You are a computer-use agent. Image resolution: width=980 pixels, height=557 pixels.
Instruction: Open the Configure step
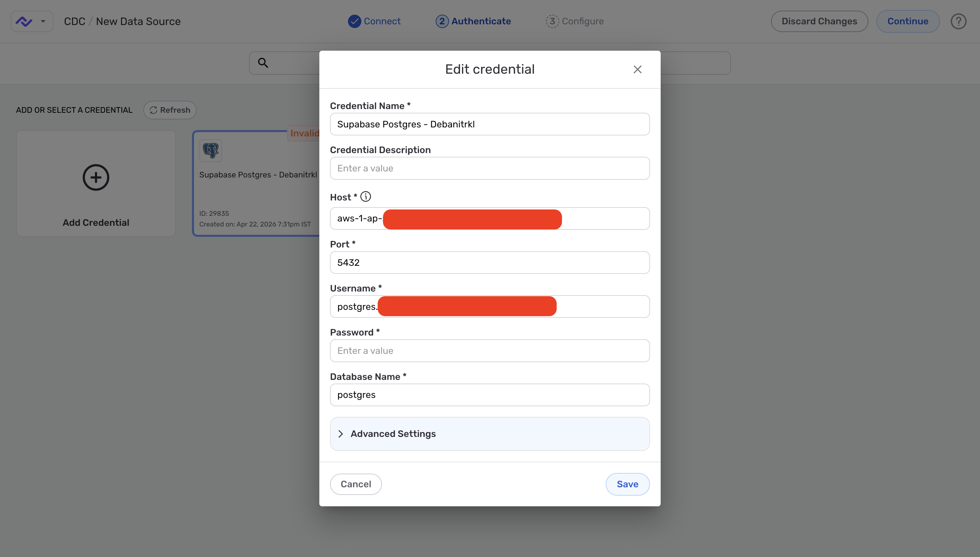point(574,21)
